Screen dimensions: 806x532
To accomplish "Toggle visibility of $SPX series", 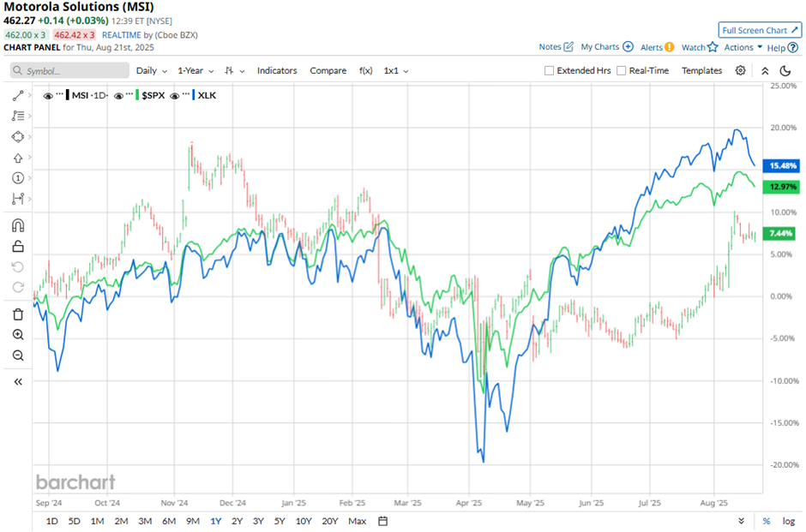I will [x=118, y=96].
